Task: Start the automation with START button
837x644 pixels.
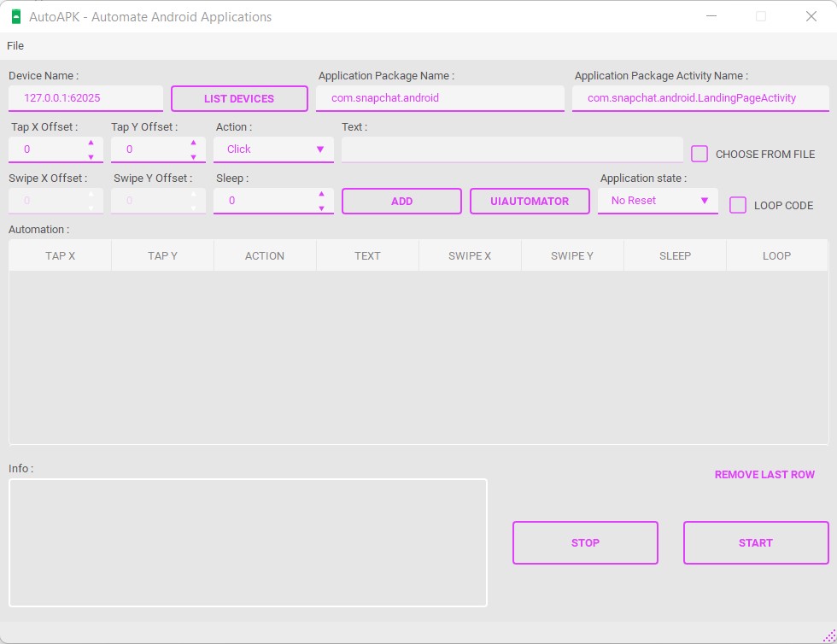Action: click(755, 542)
